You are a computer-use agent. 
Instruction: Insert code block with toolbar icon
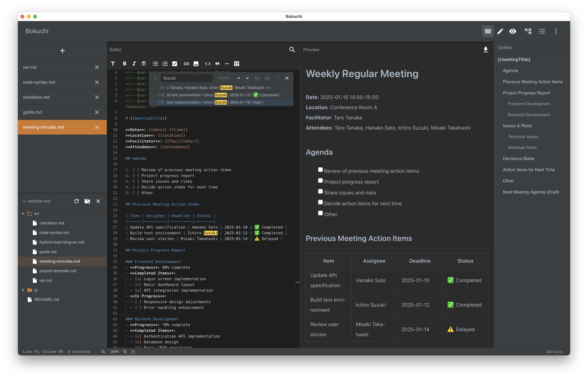click(x=208, y=64)
